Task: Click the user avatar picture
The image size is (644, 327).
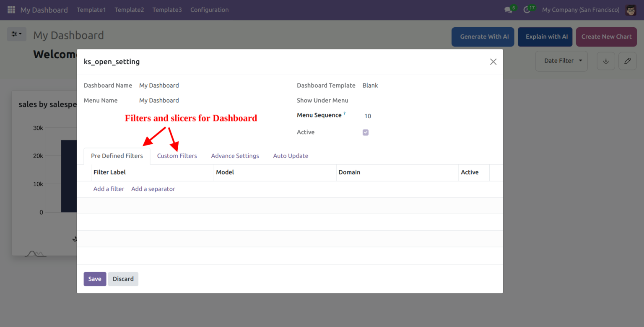Action: [x=631, y=10]
